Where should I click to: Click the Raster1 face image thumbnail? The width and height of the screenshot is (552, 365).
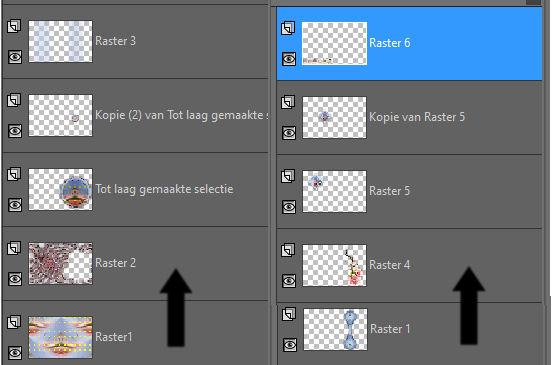pos(61,337)
